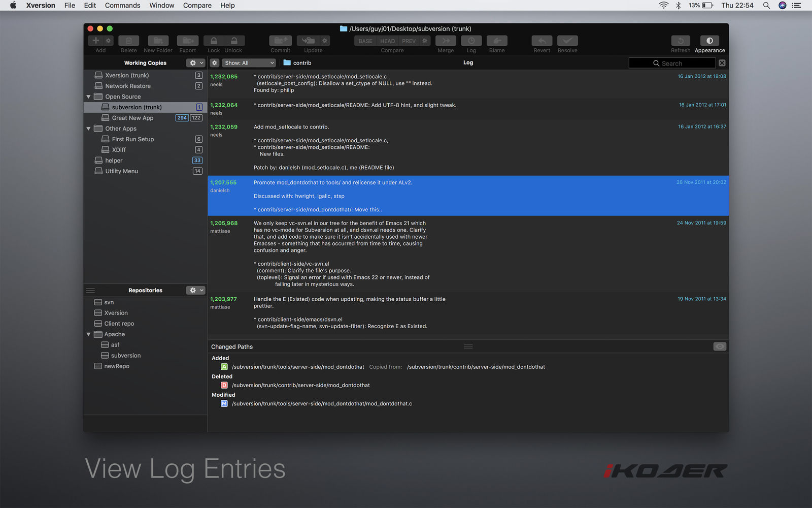Compare against BASE revision
This screenshot has height=508, width=812.
365,41
